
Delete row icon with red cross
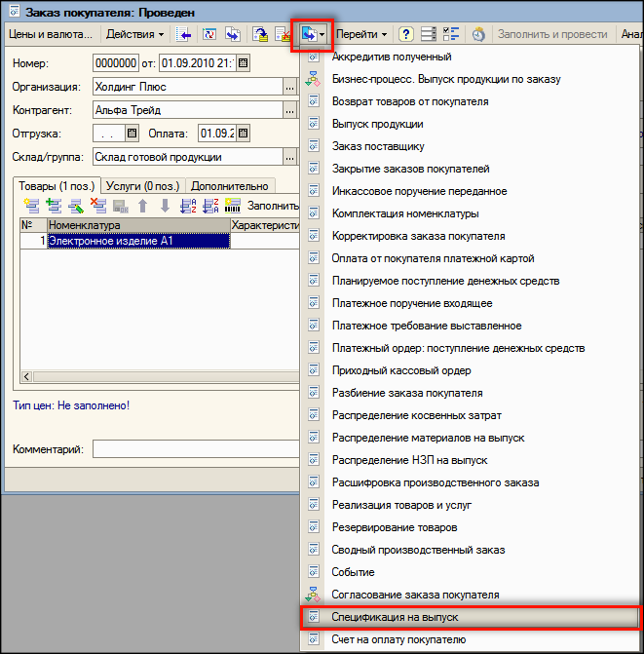pos(98,206)
